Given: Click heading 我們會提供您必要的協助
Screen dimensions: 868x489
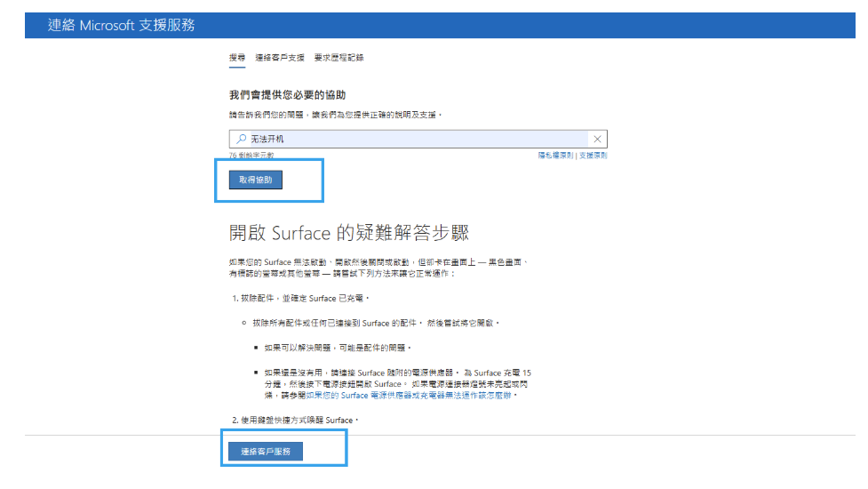Looking at the screenshot, I should point(287,95).
